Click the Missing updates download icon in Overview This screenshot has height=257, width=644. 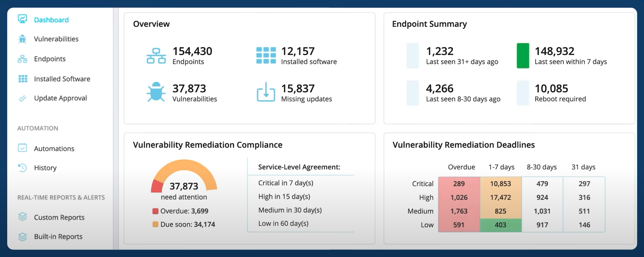tap(266, 92)
